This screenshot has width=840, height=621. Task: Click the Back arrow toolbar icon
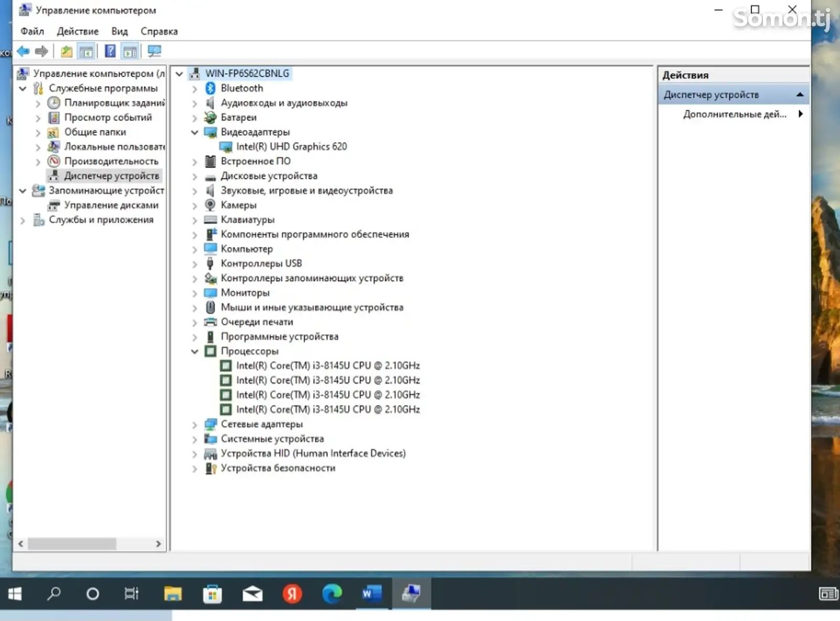[x=23, y=51]
